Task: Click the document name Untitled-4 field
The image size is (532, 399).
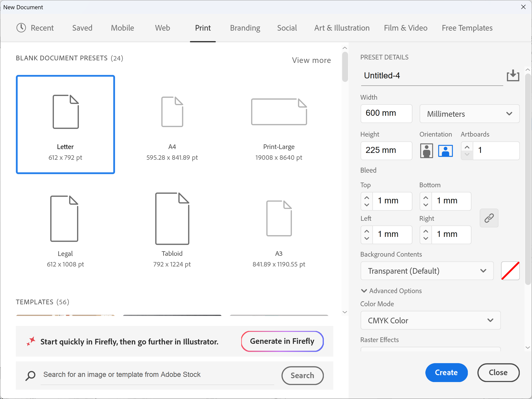Action: pyautogui.click(x=432, y=76)
